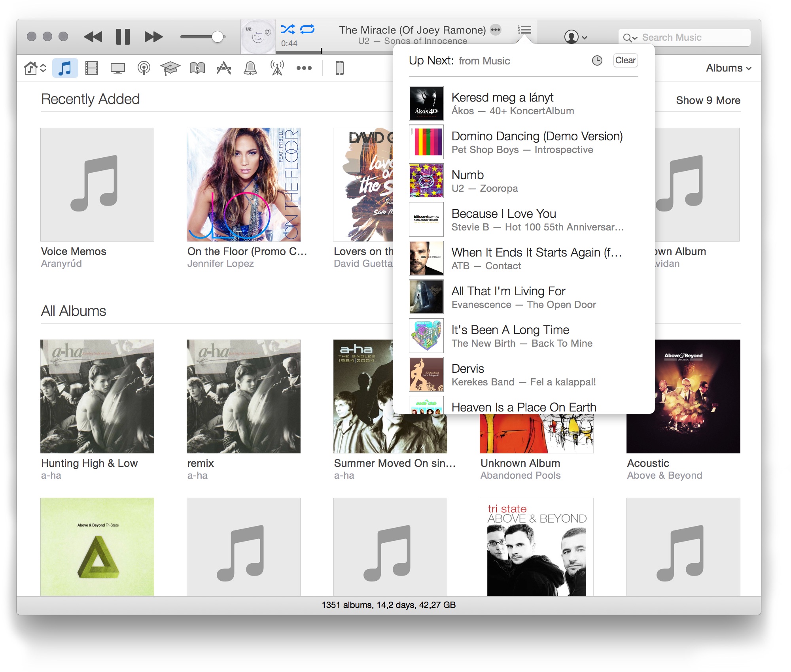This screenshot has height=672, width=791.
Task: Open the Podcasts library
Action: 144,68
